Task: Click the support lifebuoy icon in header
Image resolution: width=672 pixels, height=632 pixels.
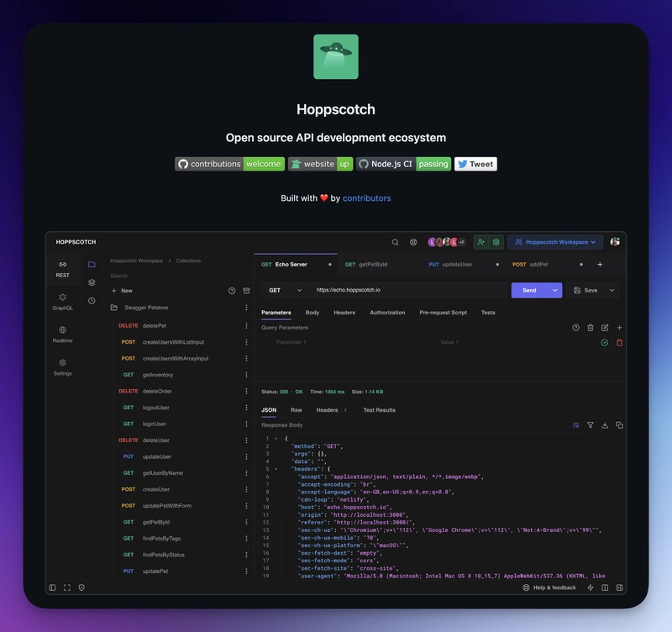Action: pos(413,242)
